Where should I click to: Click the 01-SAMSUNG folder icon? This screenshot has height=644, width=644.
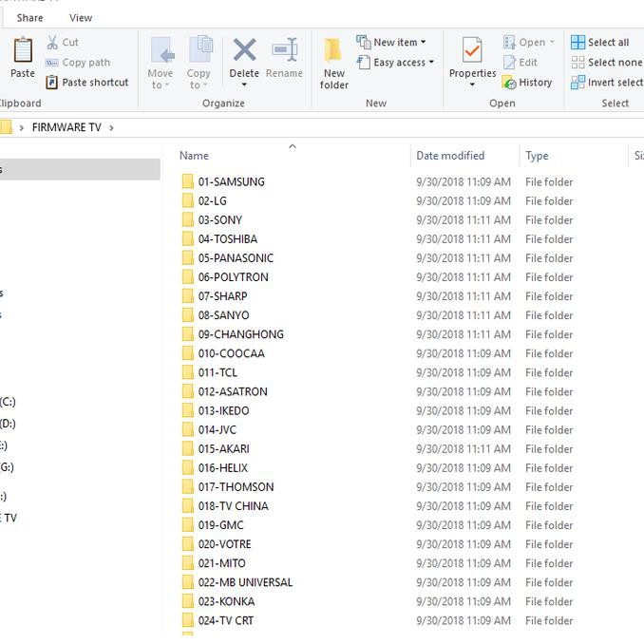pos(188,181)
